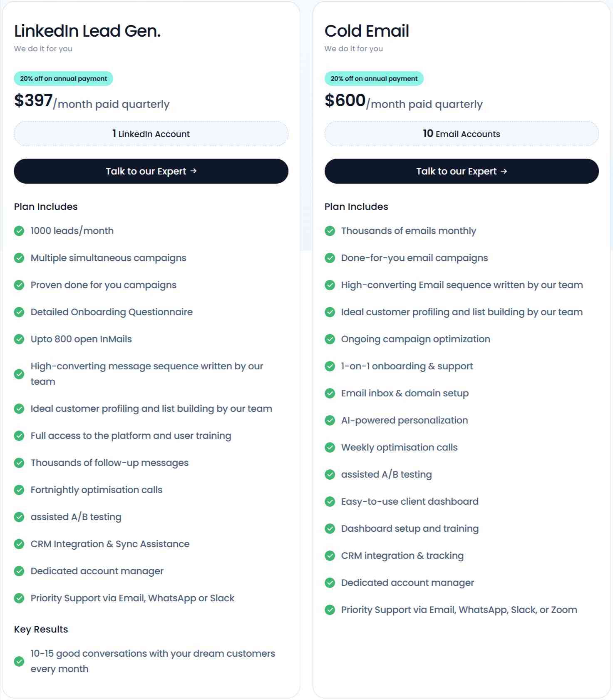This screenshot has width=613, height=700.
Task: Click the checkmark beside Upto 800 open InMails
Action: [19, 339]
